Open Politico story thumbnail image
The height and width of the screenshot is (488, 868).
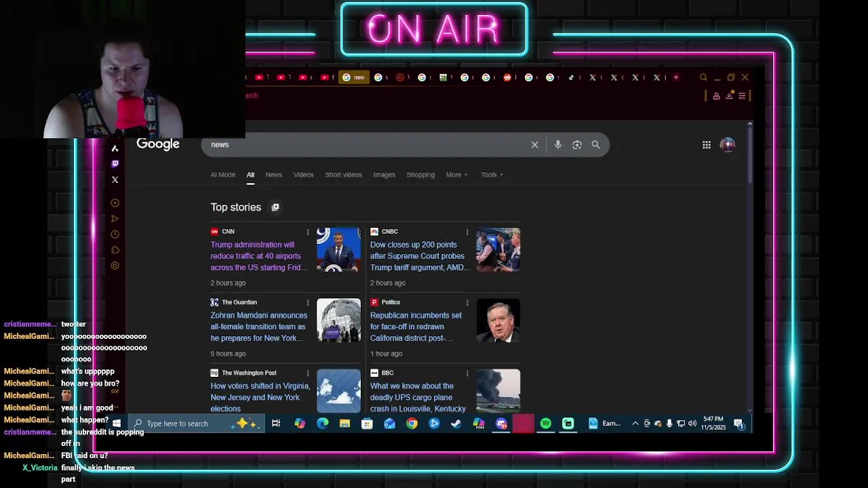[498, 321]
